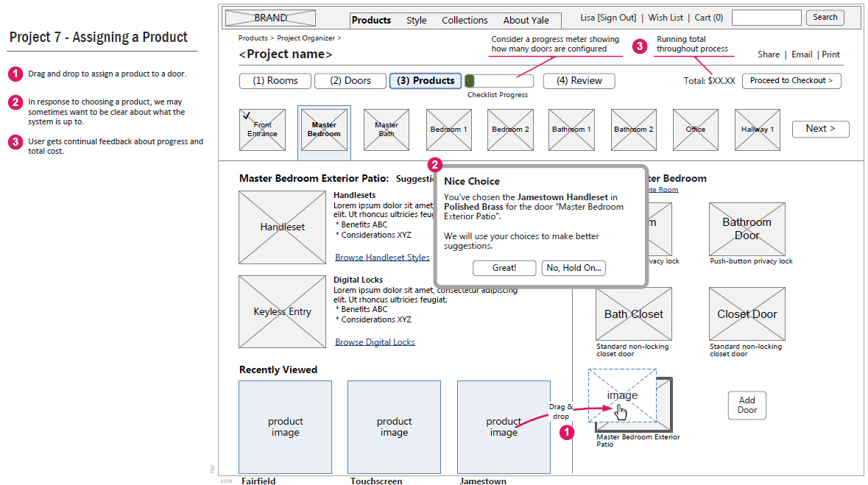Viewport: 868px width, 485px height.
Task: Open Browse Digital Locks link
Action: tap(375, 342)
